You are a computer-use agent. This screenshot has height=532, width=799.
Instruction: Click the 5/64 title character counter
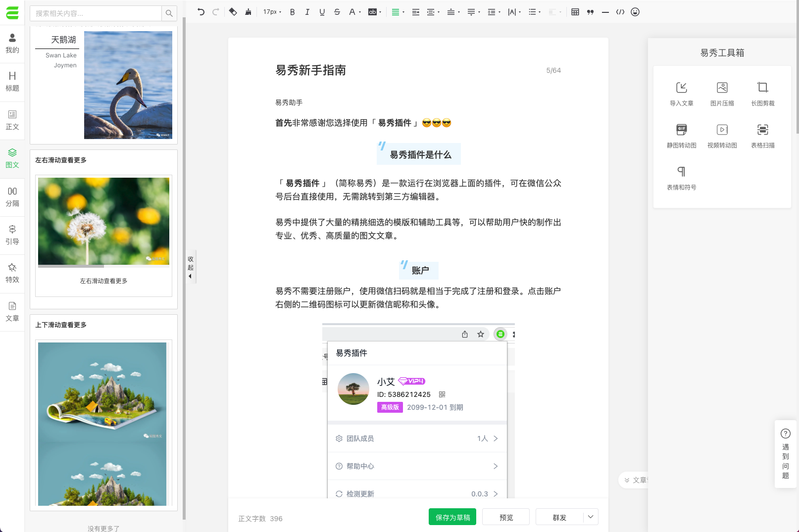pos(553,70)
